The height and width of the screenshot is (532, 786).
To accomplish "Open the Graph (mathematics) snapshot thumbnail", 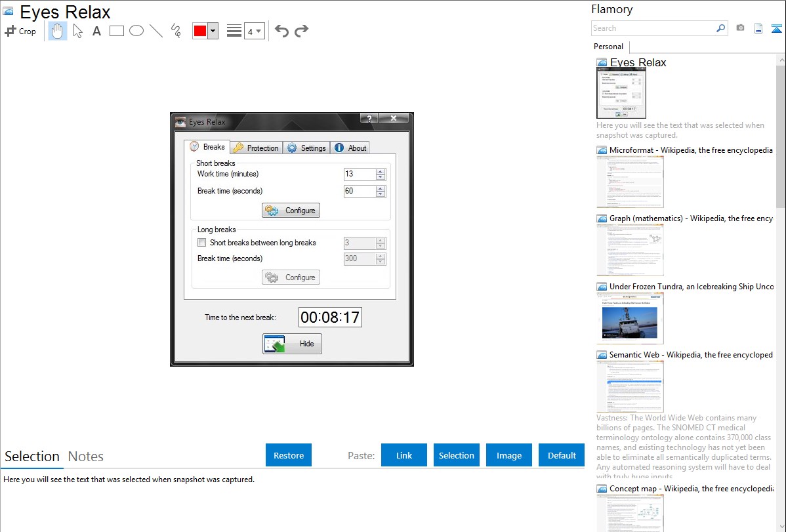I will tap(630, 250).
